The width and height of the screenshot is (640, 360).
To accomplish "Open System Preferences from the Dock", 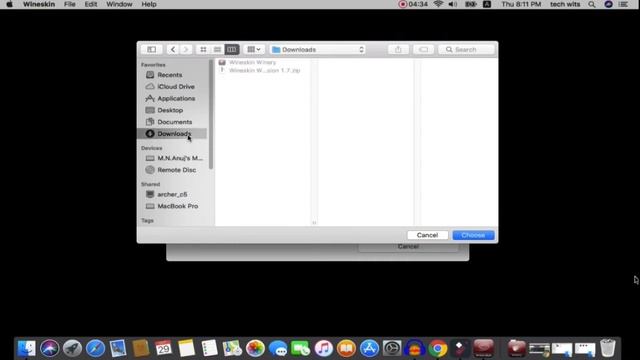I will click(392, 349).
